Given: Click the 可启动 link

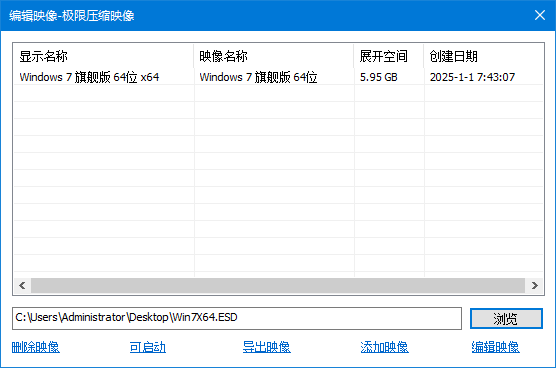Looking at the screenshot, I should point(148,347).
